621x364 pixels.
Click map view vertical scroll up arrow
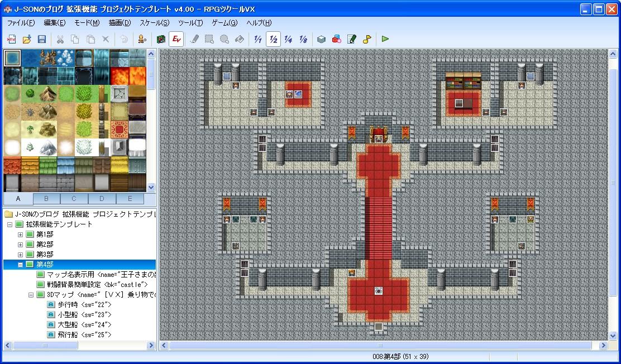(x=613, y=54)
